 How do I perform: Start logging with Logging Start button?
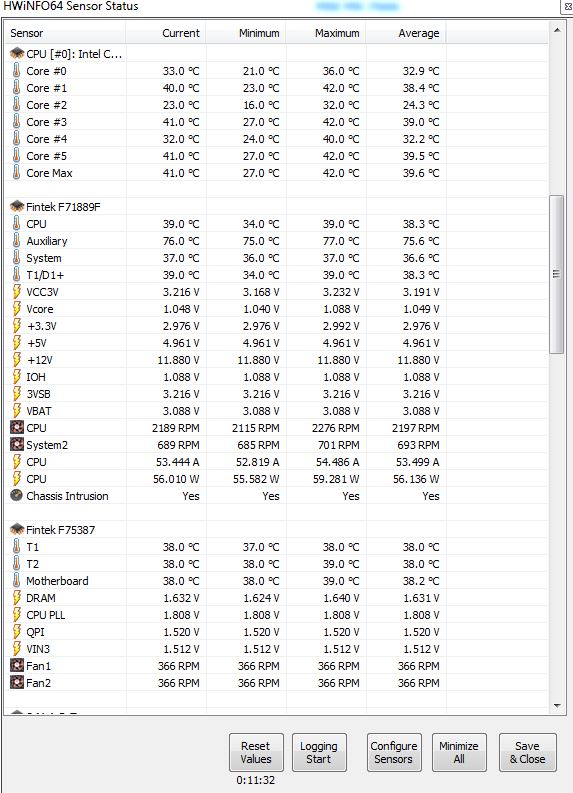[319, 752]
